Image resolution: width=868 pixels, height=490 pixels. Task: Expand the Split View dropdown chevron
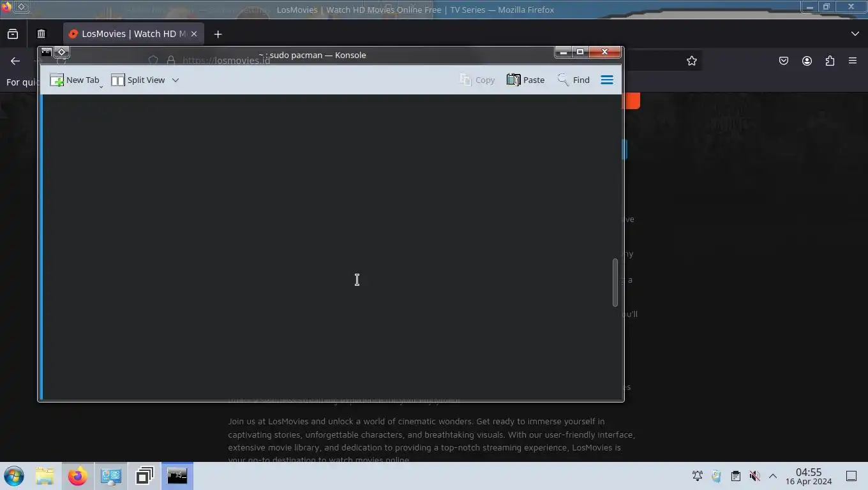176,80
